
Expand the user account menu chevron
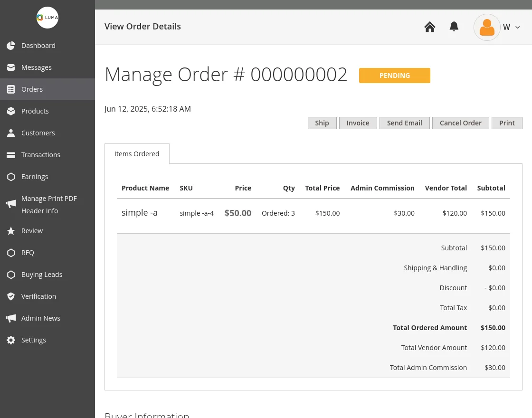click(518, 27)
